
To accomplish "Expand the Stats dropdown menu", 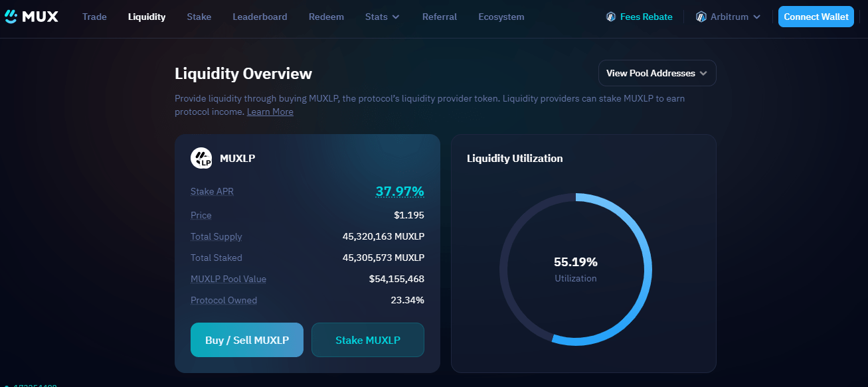I will (383, 17).
